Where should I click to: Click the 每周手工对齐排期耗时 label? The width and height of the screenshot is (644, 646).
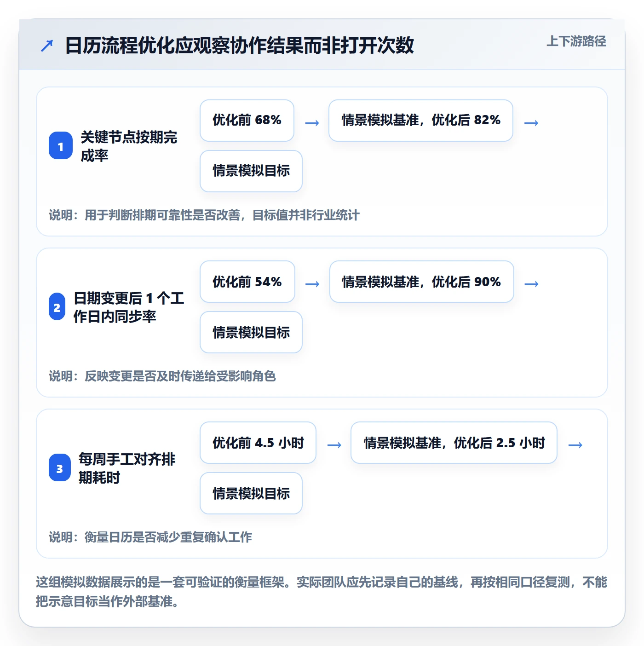point(127,468)
